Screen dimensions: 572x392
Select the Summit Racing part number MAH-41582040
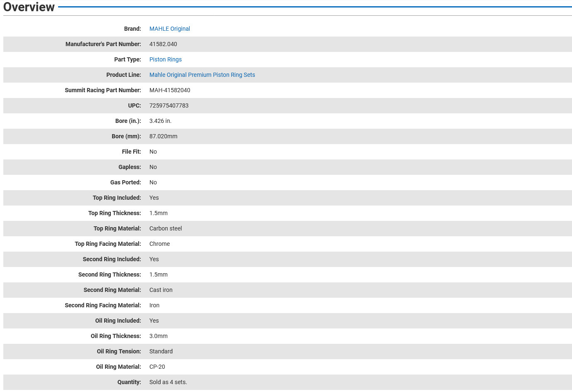click(x=169, y=90)
